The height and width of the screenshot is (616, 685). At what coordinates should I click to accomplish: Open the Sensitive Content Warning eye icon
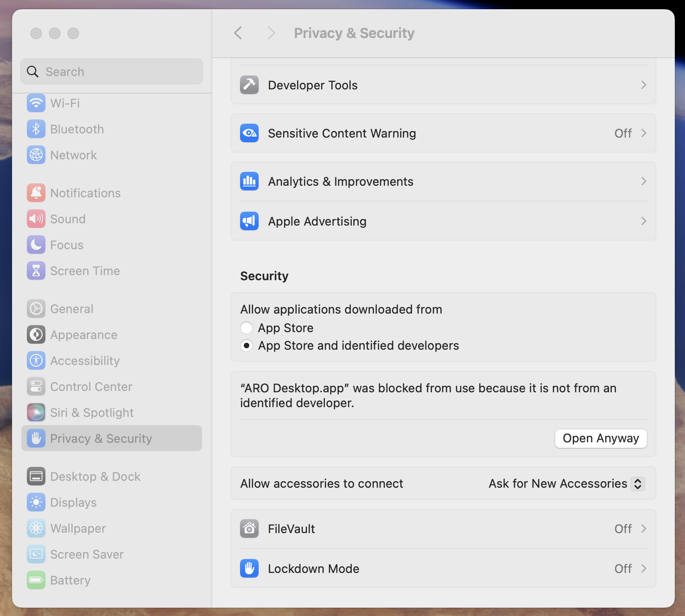click(x=249, y=133)
